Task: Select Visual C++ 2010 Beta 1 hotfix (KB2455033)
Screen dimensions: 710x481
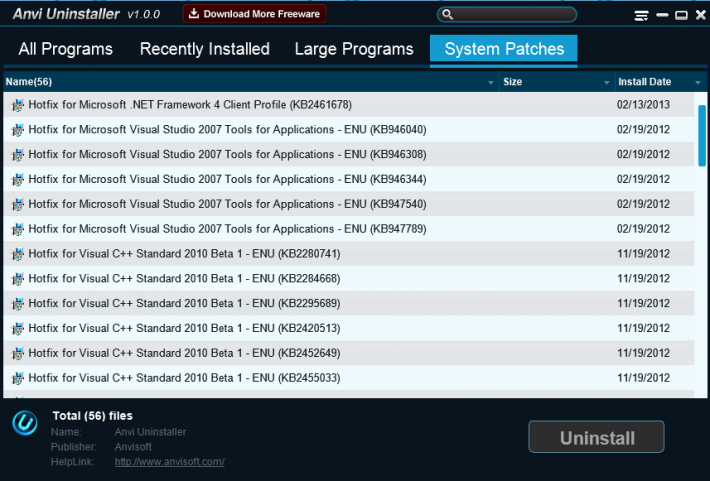Action: [349, 378]
